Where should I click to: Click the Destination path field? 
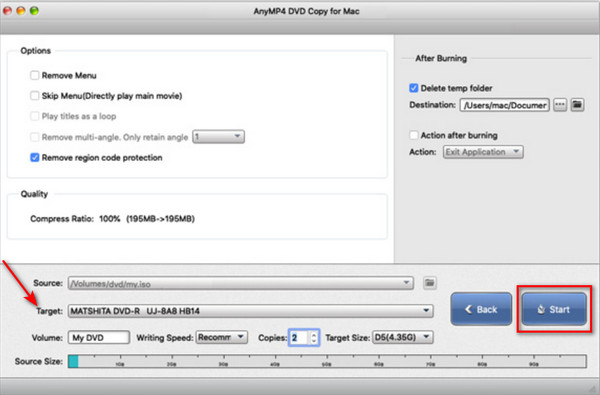pyautogui.click(x=505, y=105)
